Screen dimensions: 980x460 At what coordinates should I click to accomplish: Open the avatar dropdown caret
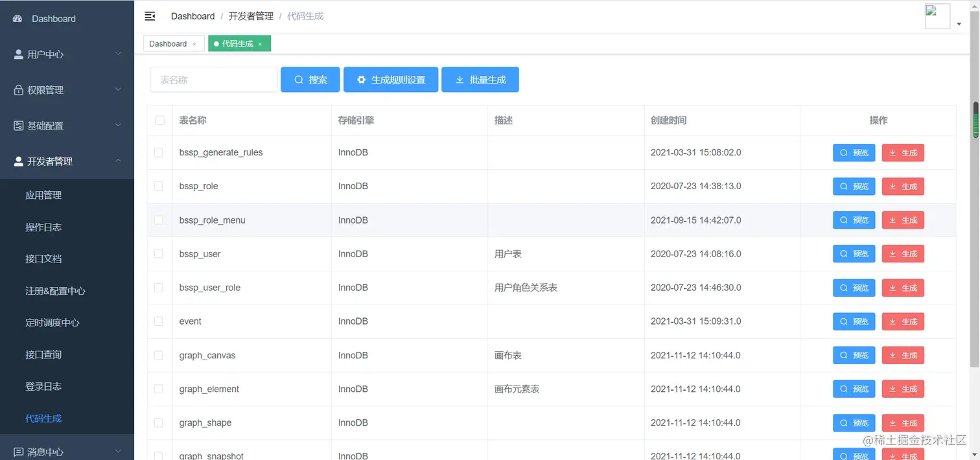[x=959, y=24]
